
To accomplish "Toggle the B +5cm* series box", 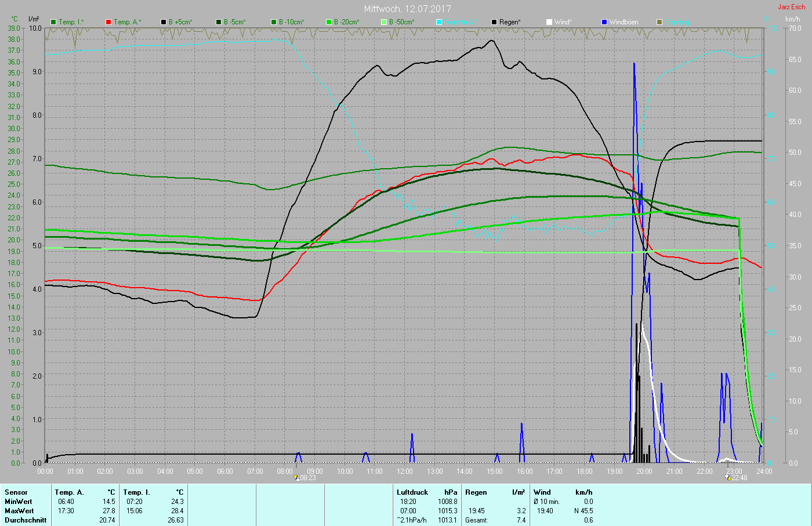I will [164, 22].
